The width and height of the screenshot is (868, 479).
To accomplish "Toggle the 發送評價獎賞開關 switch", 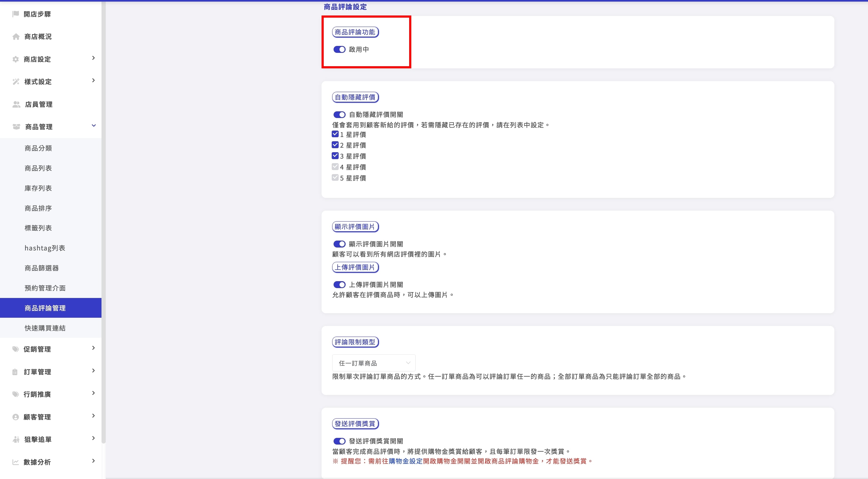I will tap(339, 441).
